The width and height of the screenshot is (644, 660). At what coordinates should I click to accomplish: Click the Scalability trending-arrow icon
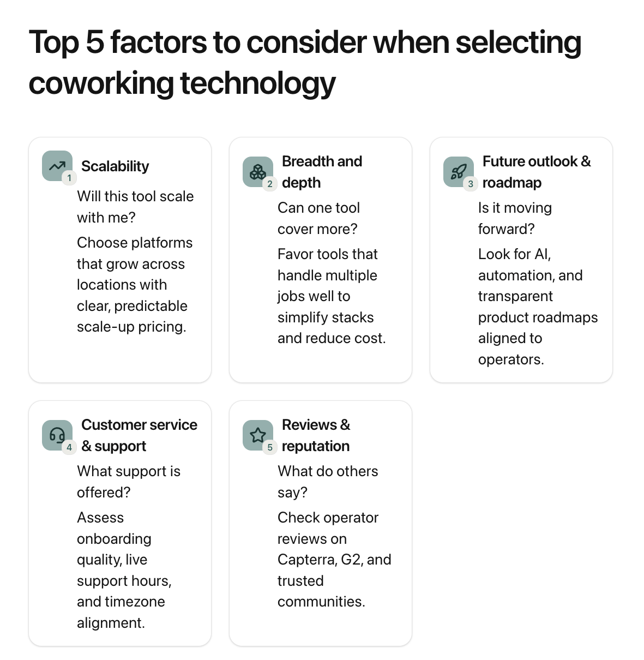pyautogui.click(x=57, y=165)
